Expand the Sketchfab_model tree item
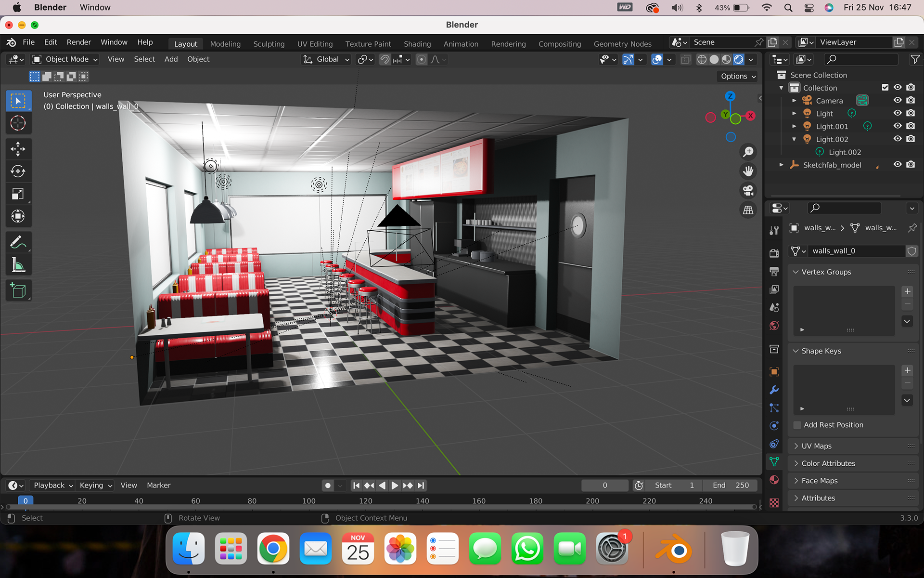Screen dimensions: 924x578 point(781,165)
